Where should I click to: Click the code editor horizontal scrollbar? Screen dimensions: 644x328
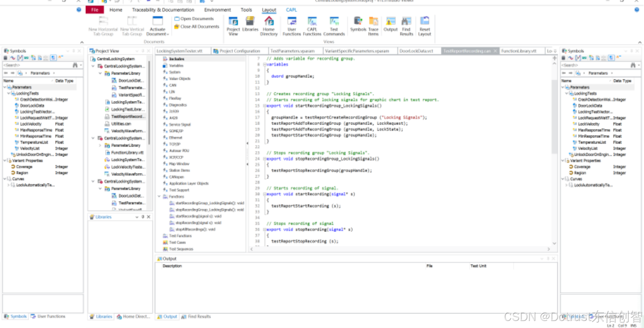400,249
